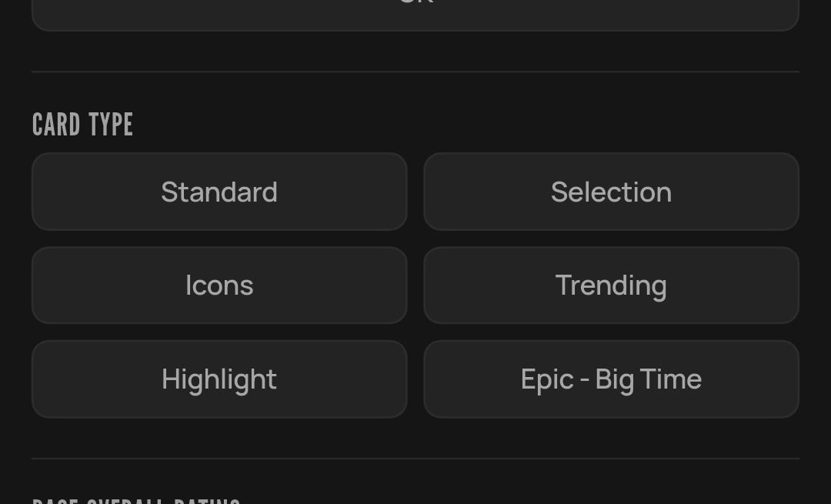
Task: Filter cards by Standard
Action: pos(219,192)
